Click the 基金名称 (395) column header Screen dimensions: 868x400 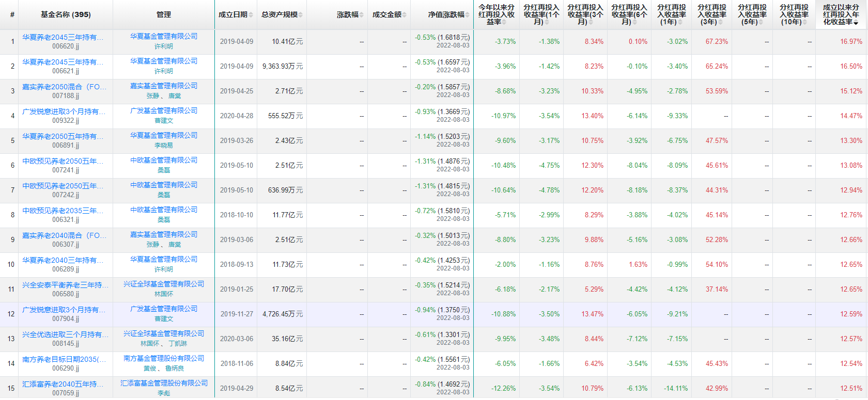pyautogui.click(x=66, y=15)
